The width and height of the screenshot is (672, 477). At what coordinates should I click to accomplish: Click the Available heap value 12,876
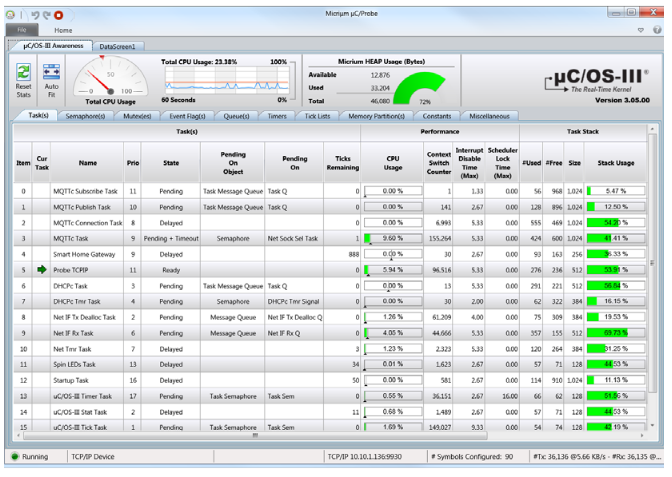tap(380, 75)
